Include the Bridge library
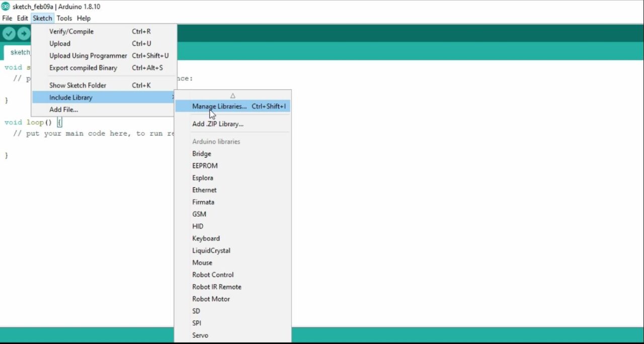 click(x=232, y=154)
